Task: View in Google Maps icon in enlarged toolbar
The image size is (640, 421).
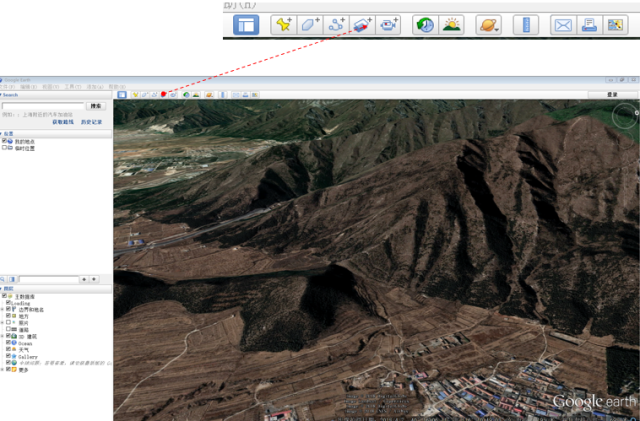Action: tap(615, 25)
